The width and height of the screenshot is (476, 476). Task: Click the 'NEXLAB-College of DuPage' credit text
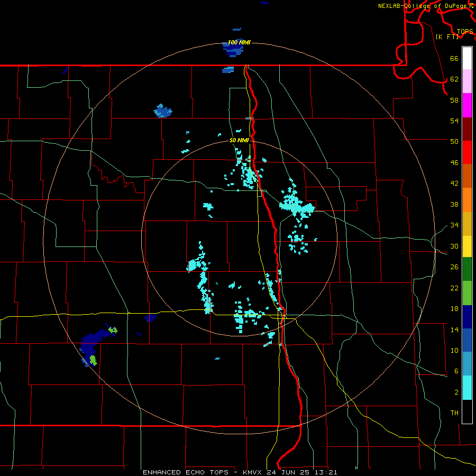tap(423, 6)
